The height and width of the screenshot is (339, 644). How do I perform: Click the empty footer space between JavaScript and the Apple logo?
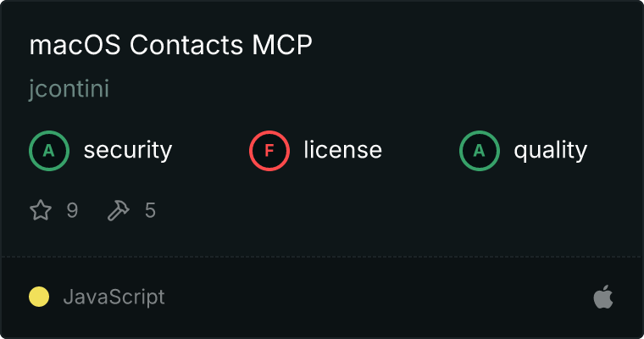(378, 297)
